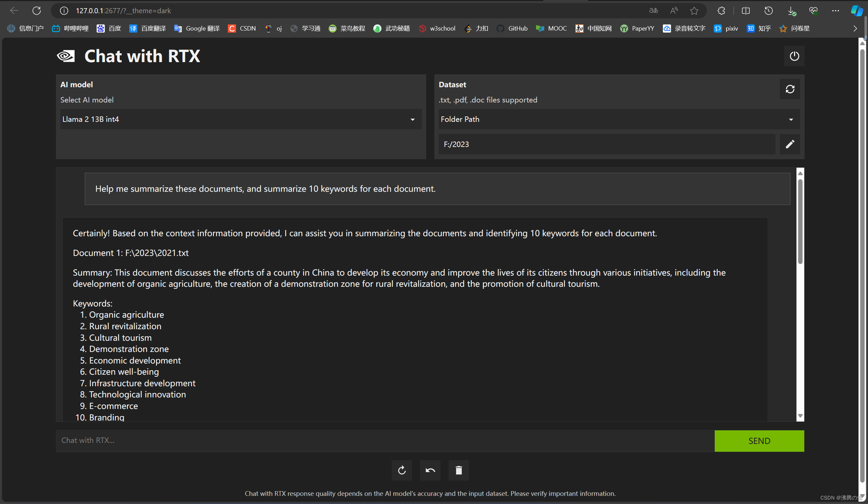Click the browser address bar URL
868x504 pixels.
pyautogui.click(x=123, y=11)
